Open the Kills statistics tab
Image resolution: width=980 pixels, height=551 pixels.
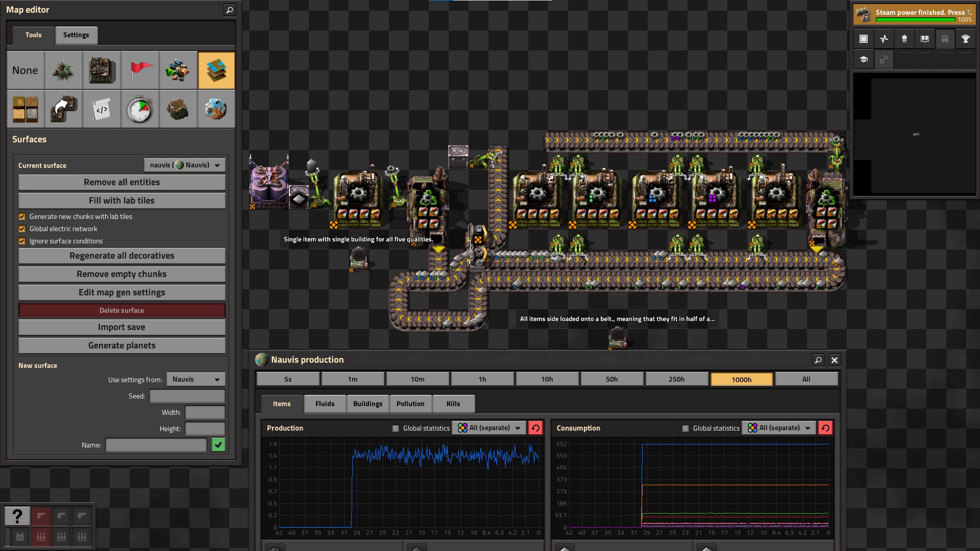tap(453, 404)
